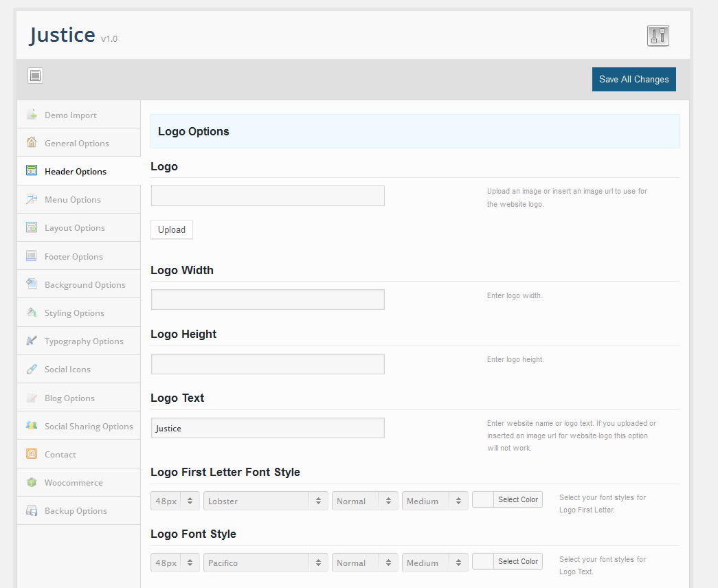Switch to the Layout Options tab
Image resolution: width=718 pixels, height=588 pixels.
pyautogui.click(x=75, y=228)
